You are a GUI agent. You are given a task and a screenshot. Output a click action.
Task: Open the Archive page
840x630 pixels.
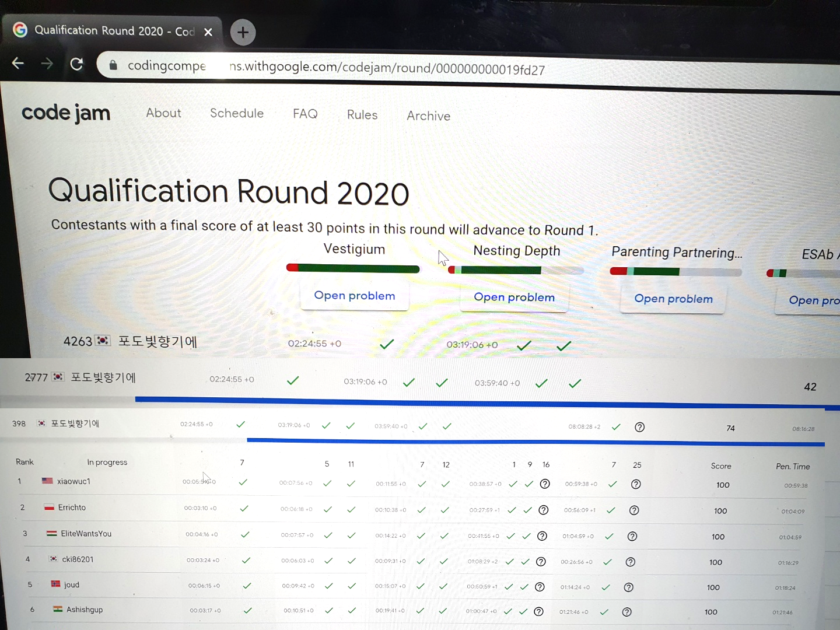click(429, 116)
